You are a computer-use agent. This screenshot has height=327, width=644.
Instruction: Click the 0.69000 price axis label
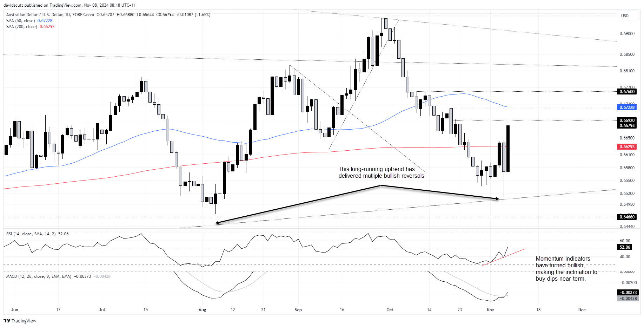627,34
